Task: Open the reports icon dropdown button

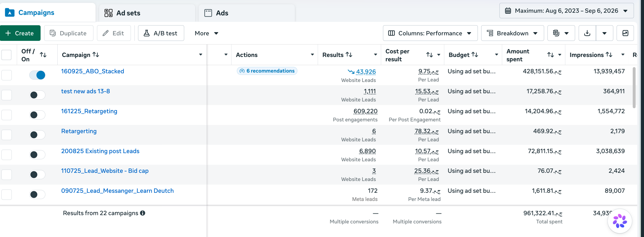Action: point(561,33)
